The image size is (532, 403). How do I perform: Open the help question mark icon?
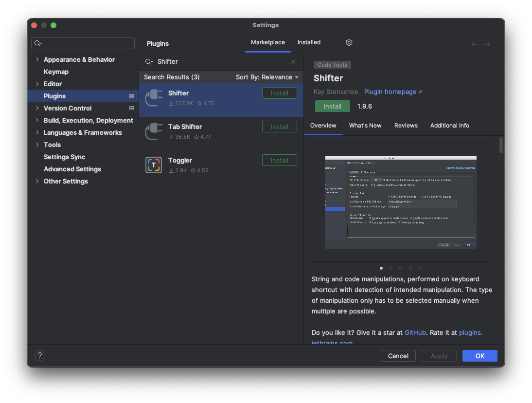click(x=40, y=356)
